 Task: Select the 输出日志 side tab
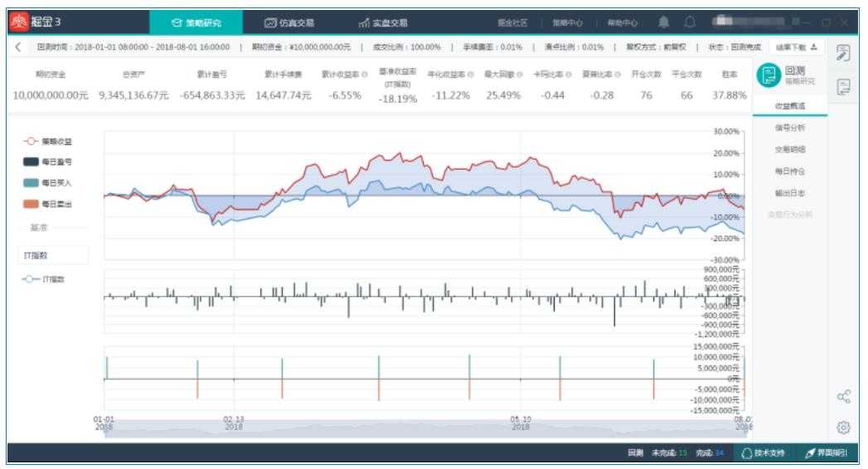pyautogui.click(x=790, y=193)
